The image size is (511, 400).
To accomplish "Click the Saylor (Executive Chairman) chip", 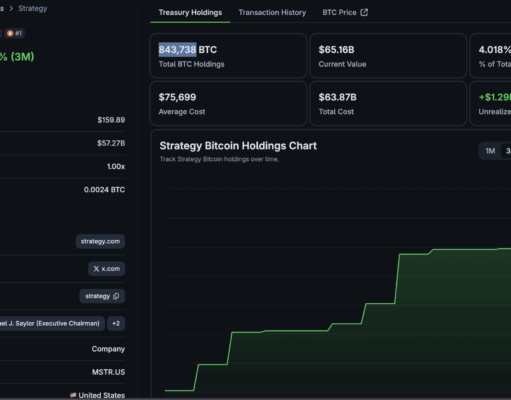I will pyautogui.click(x=51, y=323).
